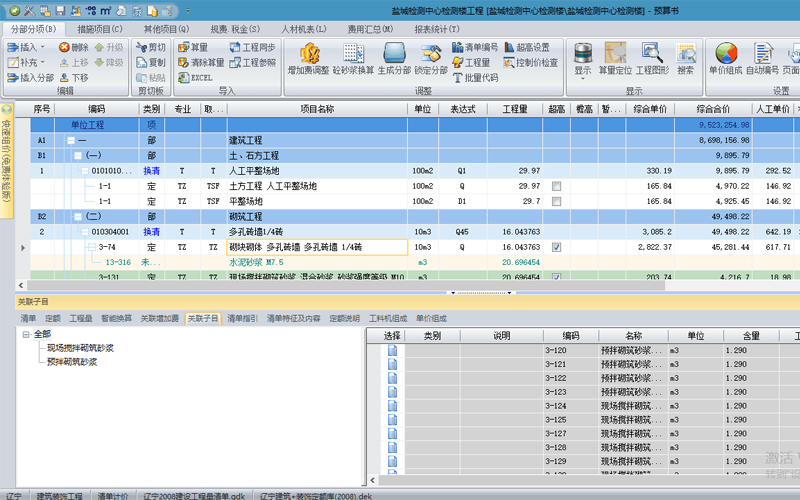The width and height of the screenshot is (800, 500).
Task: Run 控制价检查 price check
Action: [531, 62]
